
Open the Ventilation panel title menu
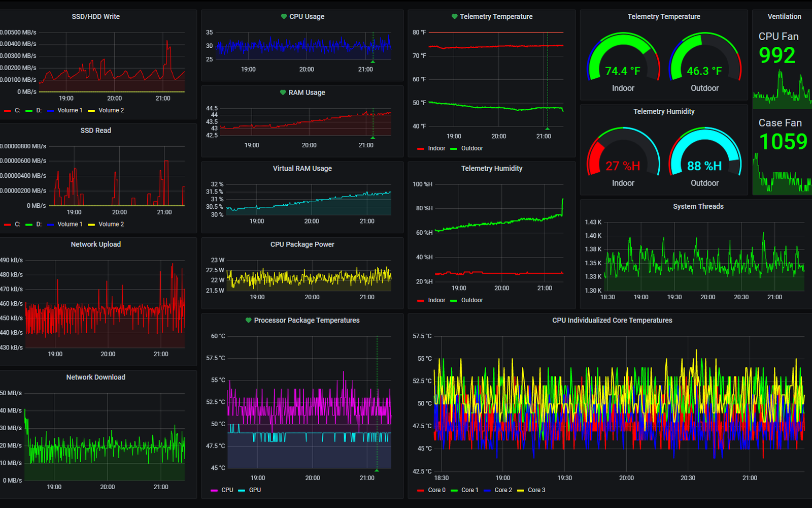point(785,17)
